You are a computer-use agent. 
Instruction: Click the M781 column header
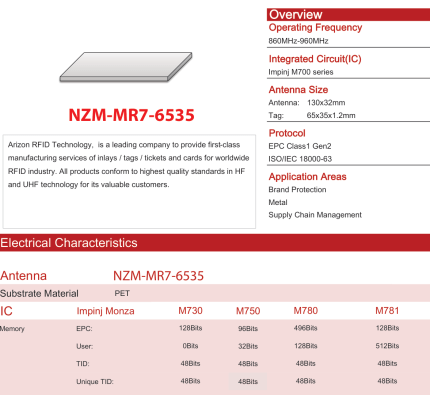coord(387,311)
